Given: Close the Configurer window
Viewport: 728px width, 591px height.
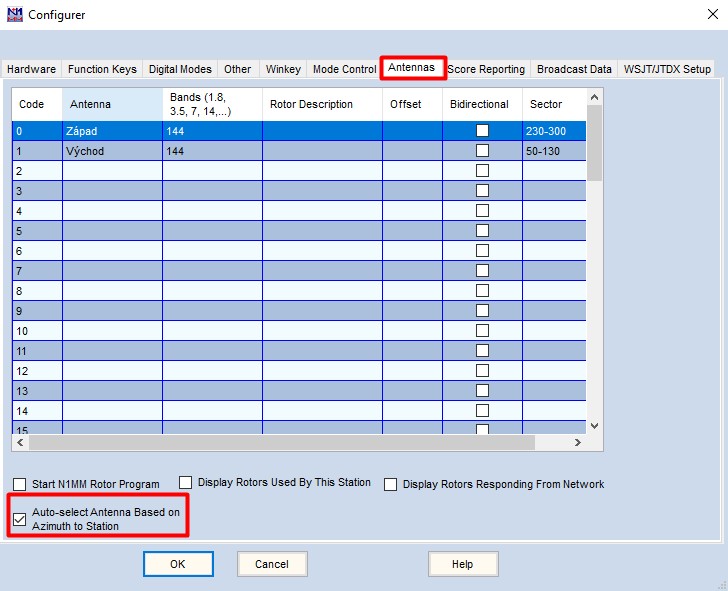Looking at the screenshot, I should pos(704,15).
